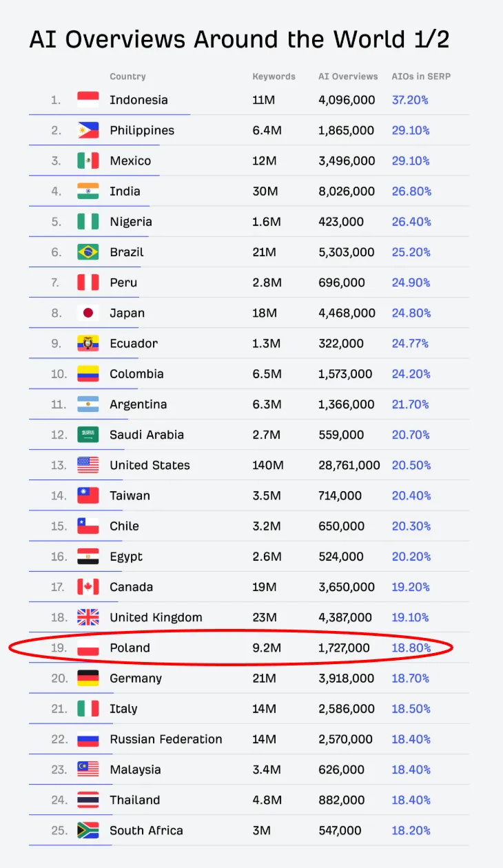Screen dimensions: 503x868
Task: Click Indonesia's 37.20% AIO percentage
Action: click(410, 100)
